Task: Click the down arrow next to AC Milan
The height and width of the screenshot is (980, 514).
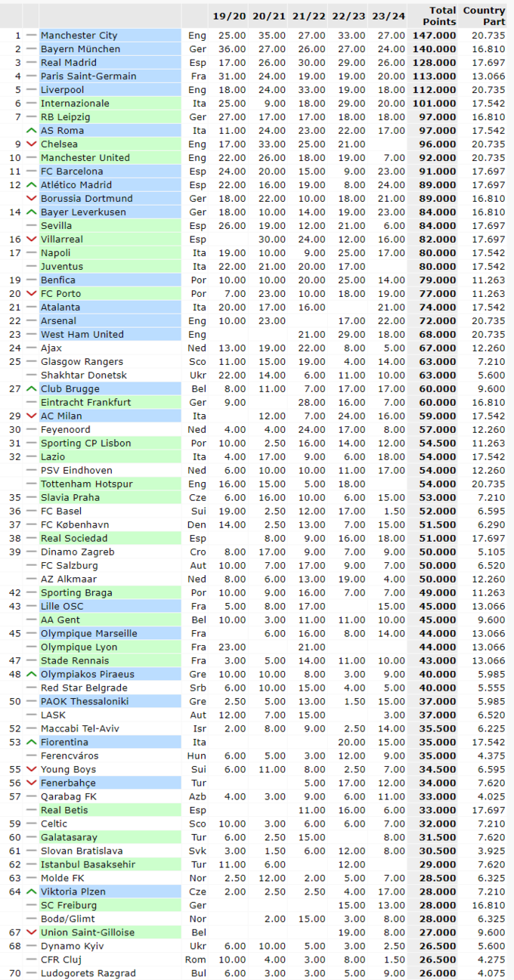Action: [31, 416]
